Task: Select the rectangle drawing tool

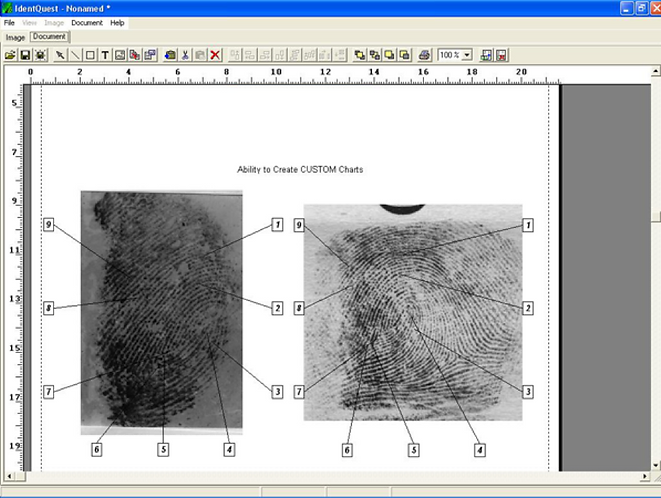Action: [x=90, y=55]
